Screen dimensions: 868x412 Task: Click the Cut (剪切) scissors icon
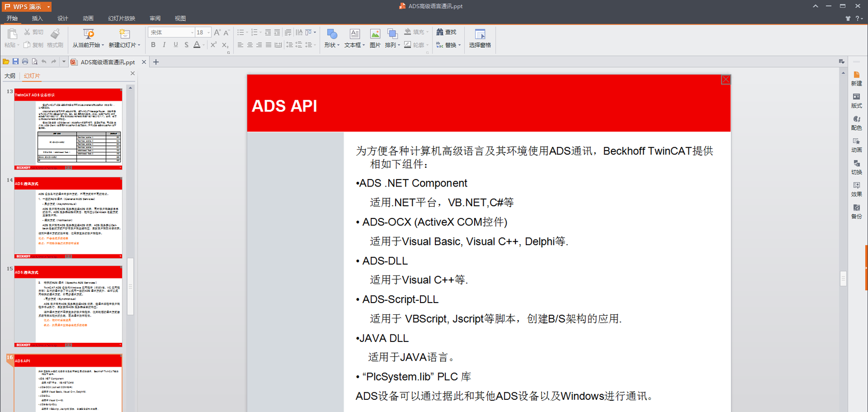(x=27, y=32)
